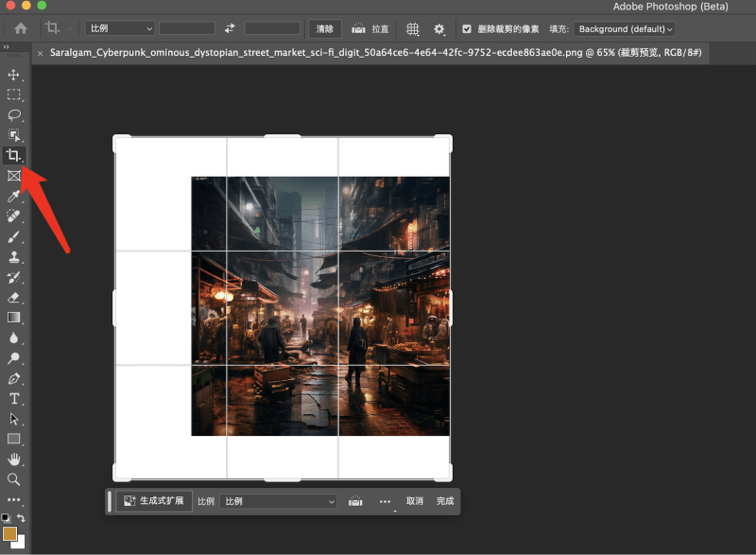Select the Move tool
Screen dimensions: 756x555
pos(13,74)
